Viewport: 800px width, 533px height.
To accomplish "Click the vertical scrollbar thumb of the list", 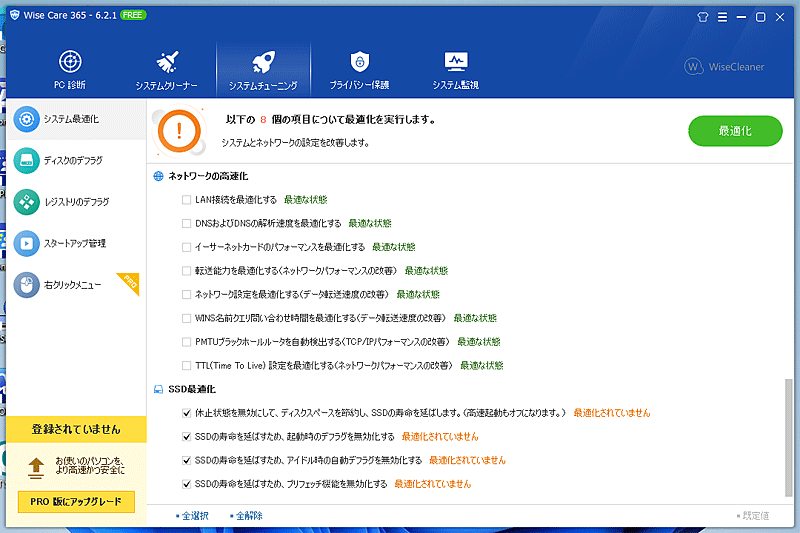I will pos(788,437).
